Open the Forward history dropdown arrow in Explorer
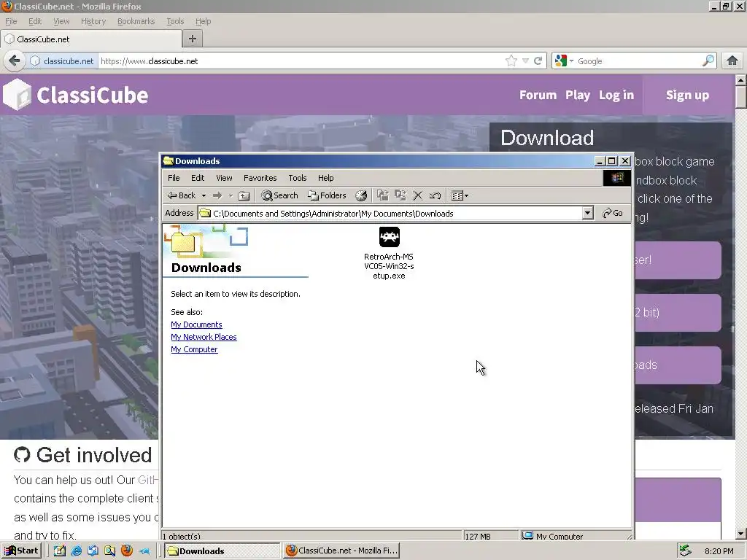This screenshot has height=560, width=747. point(231,195)
